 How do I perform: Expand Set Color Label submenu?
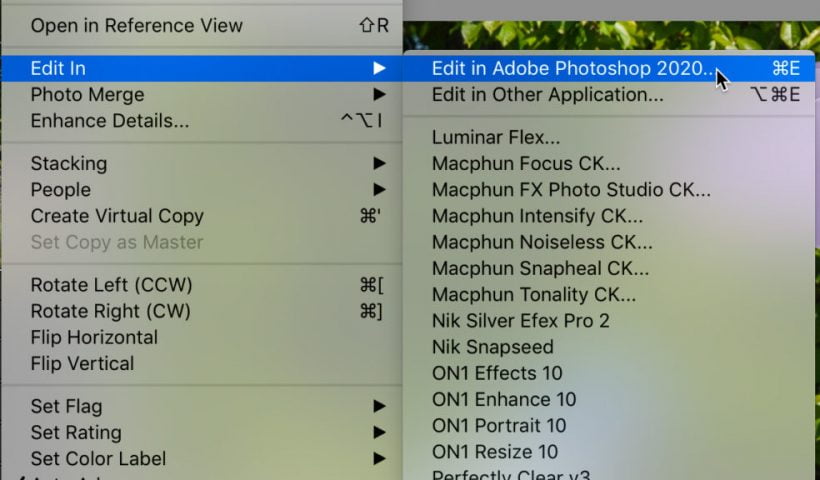tap(201, 459)
